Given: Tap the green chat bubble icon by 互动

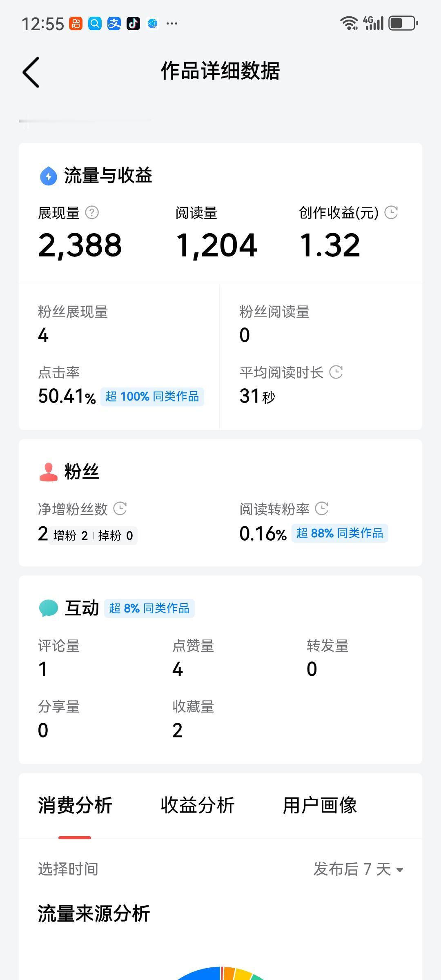Looking at the screenshot, I should pyautogui.click(x=49, y=608).
